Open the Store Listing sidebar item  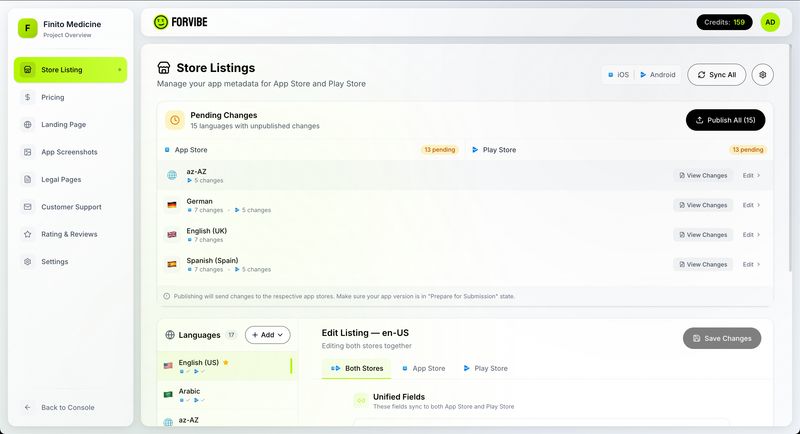click(x=70, y=70)
